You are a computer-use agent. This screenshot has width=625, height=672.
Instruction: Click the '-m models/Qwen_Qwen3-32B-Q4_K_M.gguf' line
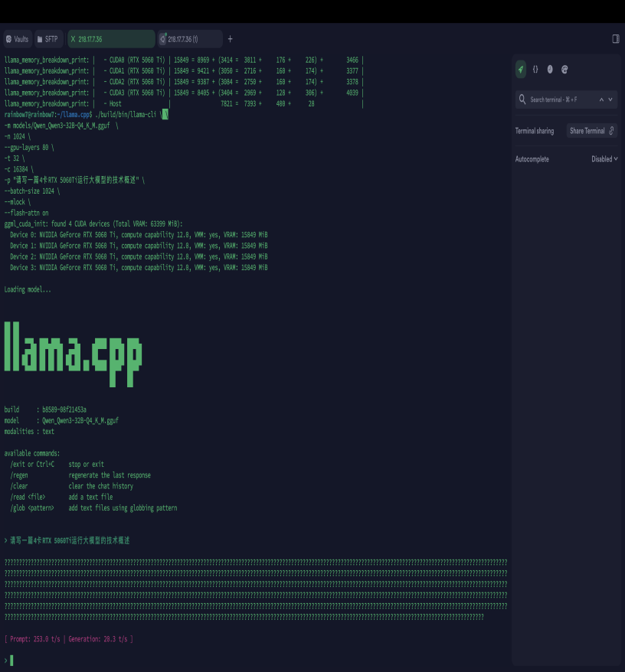61,126
